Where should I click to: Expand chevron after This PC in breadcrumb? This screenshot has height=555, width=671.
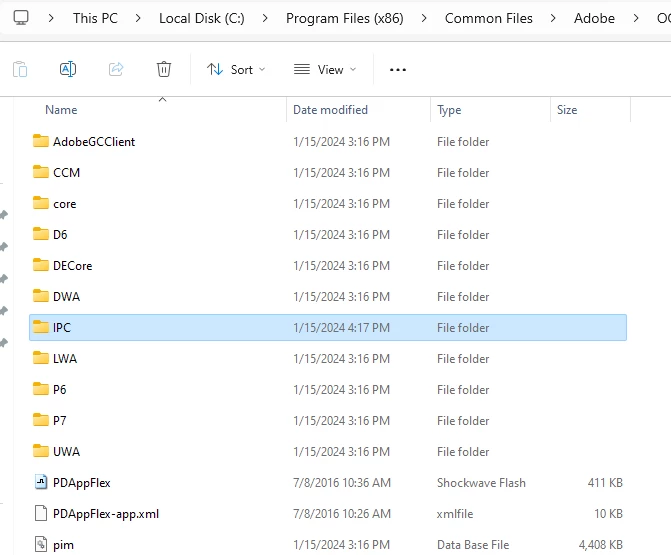click(x=138, y=18)
